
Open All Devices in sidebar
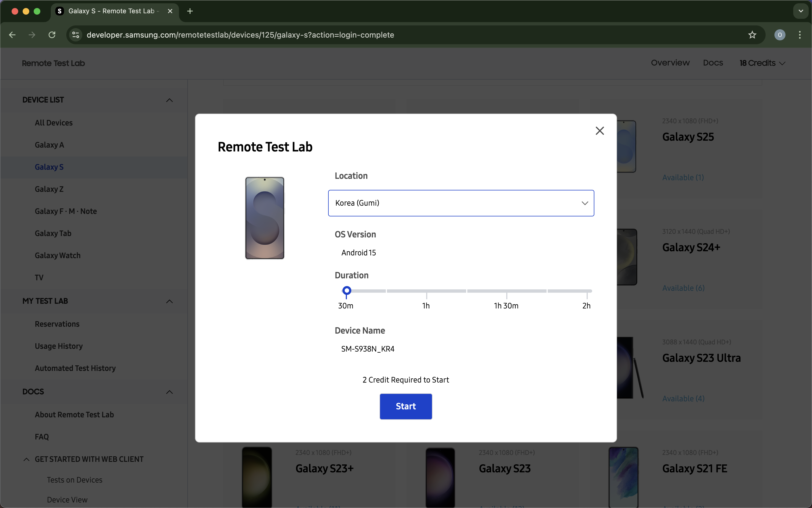[x=54, y=123]
